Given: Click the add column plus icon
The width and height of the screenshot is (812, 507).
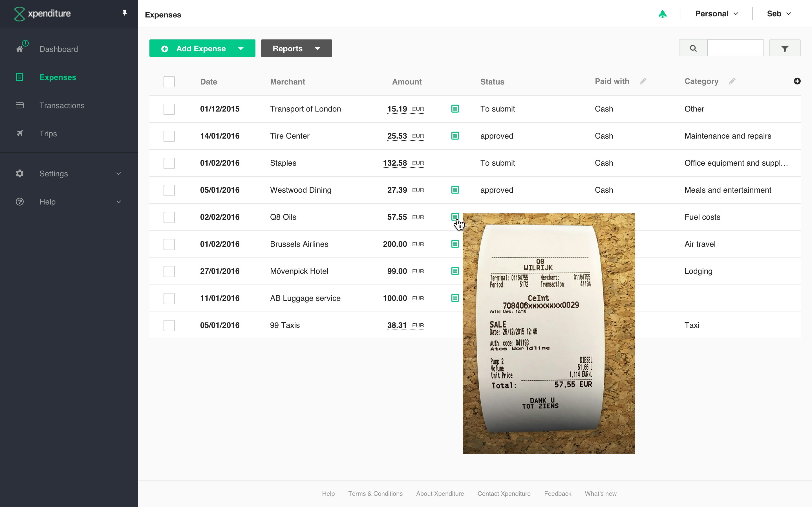Looking at the screenshot, I should coord(797,81).
